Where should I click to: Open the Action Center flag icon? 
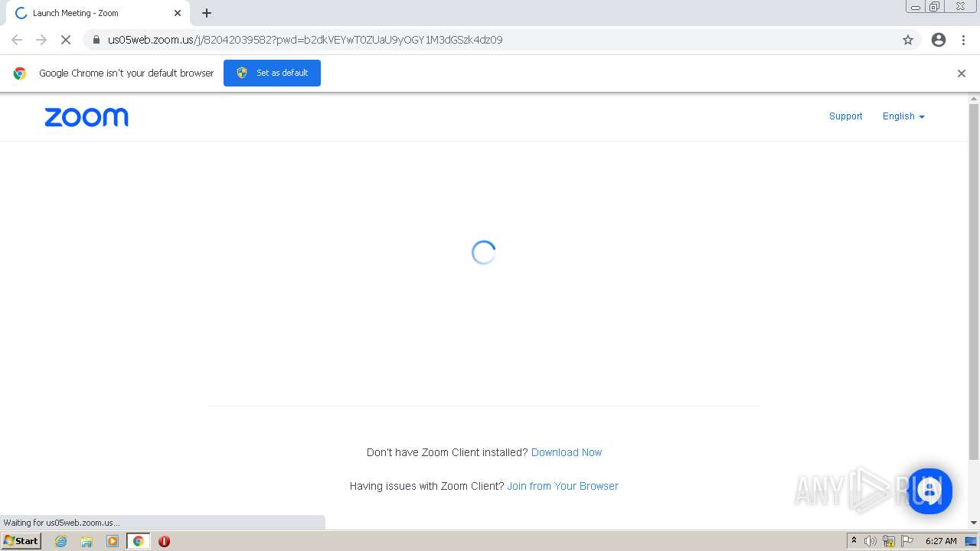point(907,541)
